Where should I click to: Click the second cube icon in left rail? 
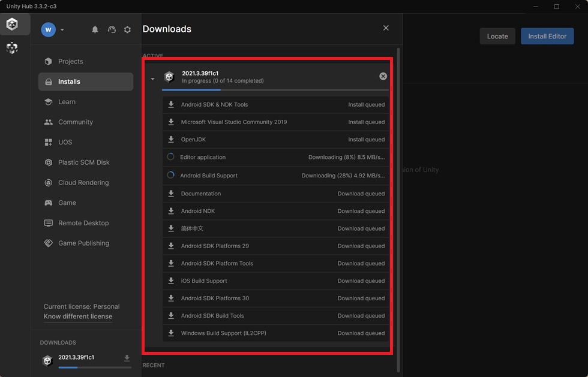[12, 48]
